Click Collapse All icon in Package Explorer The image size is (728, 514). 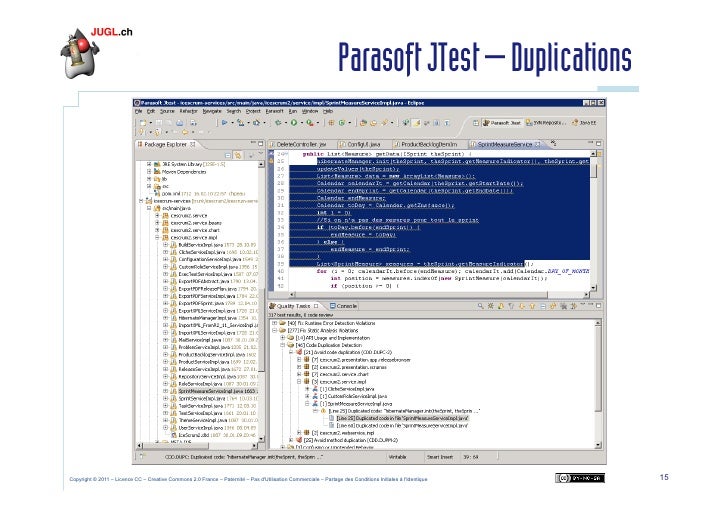pyautogui.click(x=228, y=155)
